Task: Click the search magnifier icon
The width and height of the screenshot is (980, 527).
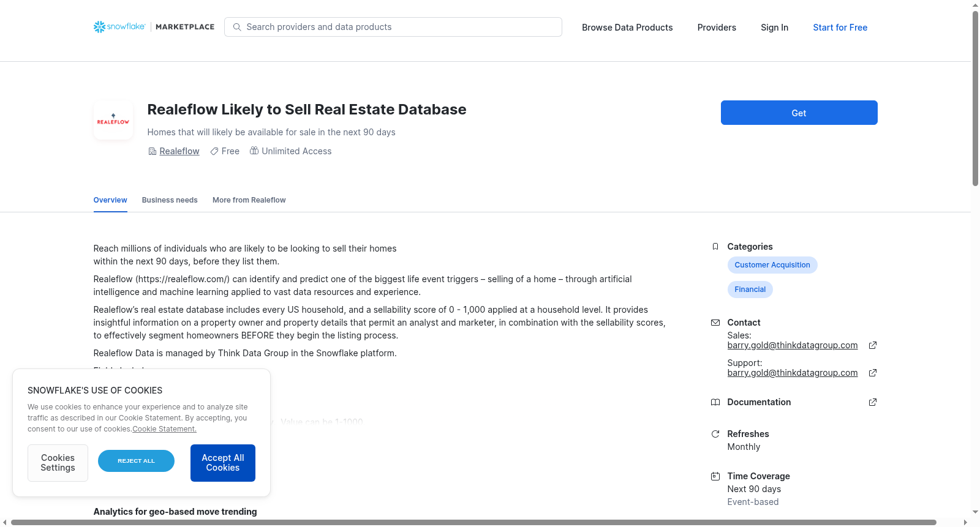Action: [237, 27]
